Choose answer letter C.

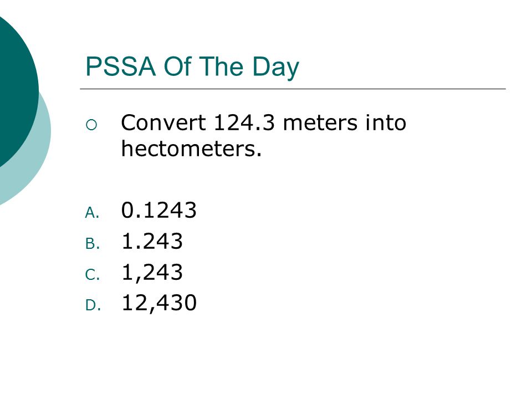click(x=93, y=274)
